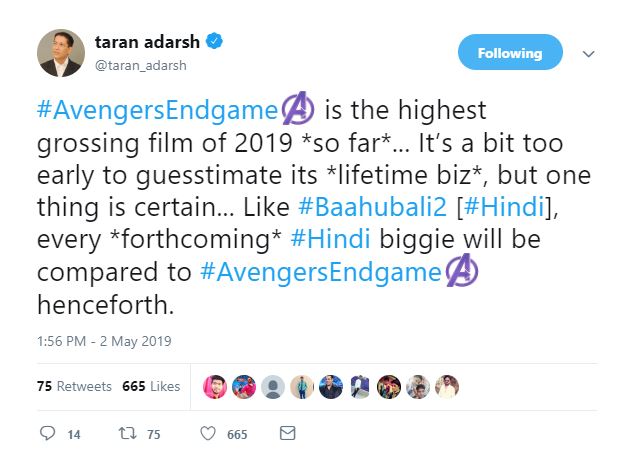The width and height of the screenshot is (629, 456).
Task: Open the #AvengersEndgame hashtag before henceforth
Action: click(329, 273)
